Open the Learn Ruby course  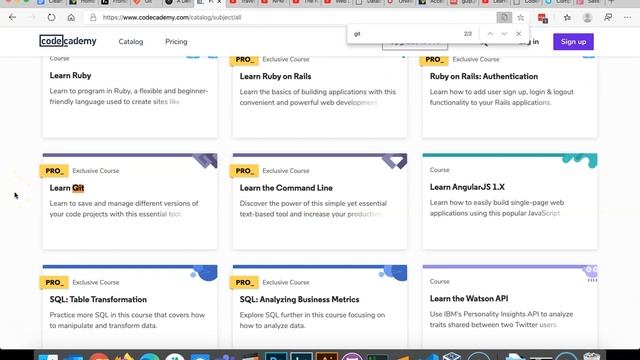(x=70, y=76)
